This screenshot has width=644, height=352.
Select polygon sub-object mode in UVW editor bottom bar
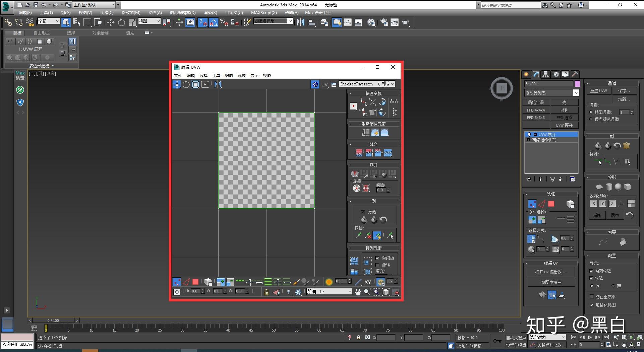pos(195,282)
